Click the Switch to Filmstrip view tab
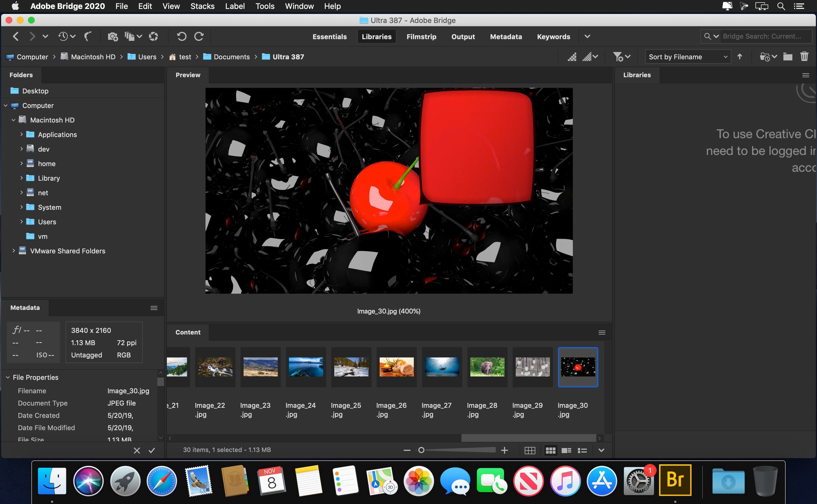 [422, 37]
